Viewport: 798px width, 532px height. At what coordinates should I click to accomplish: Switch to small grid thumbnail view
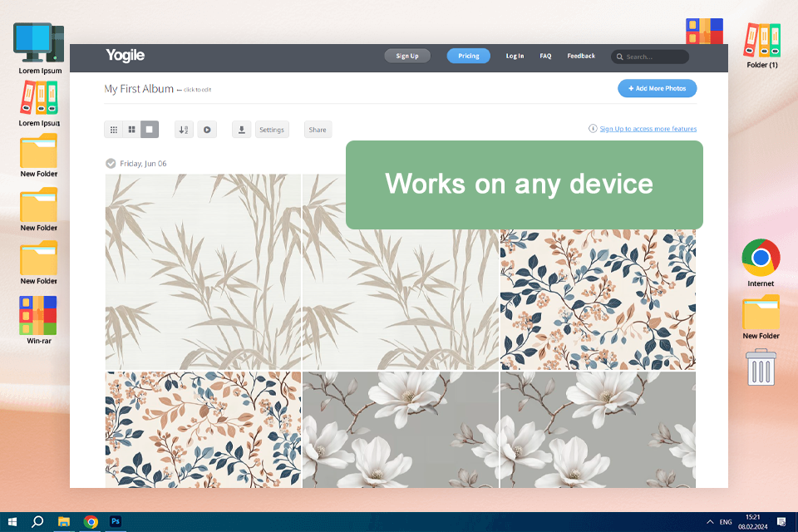tap(114, 130)
